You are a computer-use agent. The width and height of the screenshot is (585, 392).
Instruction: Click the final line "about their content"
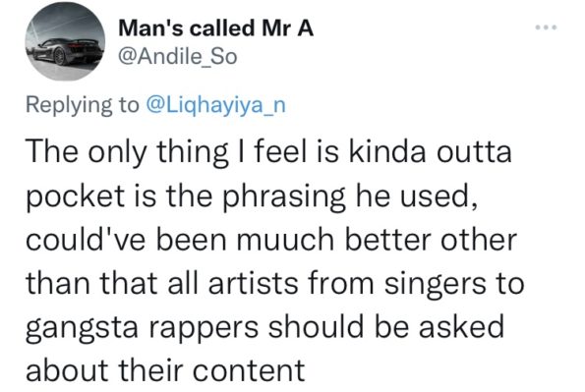(165, 370)
